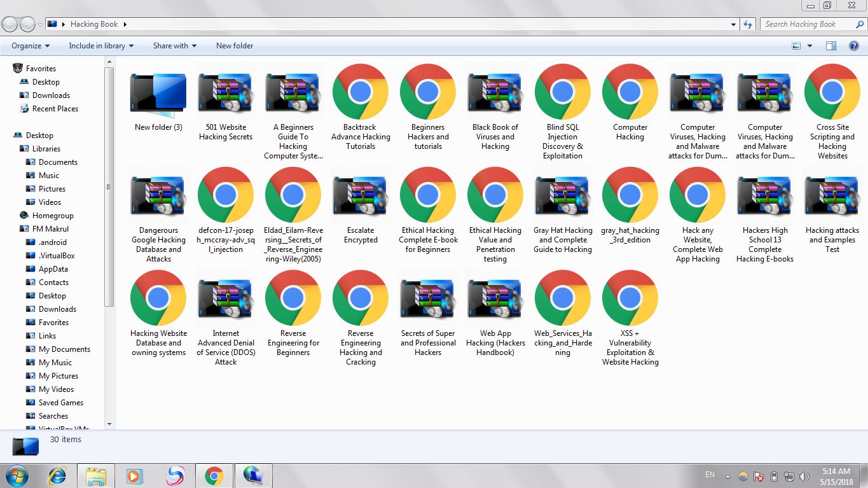
Task: Select Internet Advanced Denial of Service archive
Action: point(226,318)
